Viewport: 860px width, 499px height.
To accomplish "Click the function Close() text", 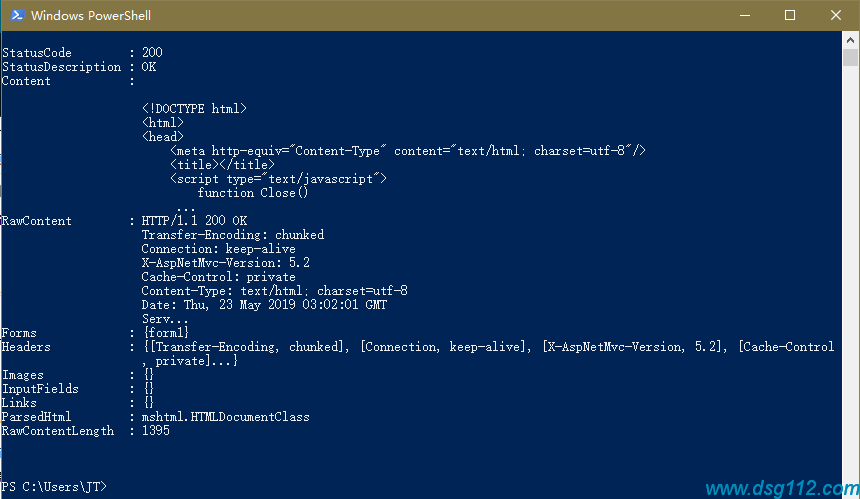I will pos(253,193).
